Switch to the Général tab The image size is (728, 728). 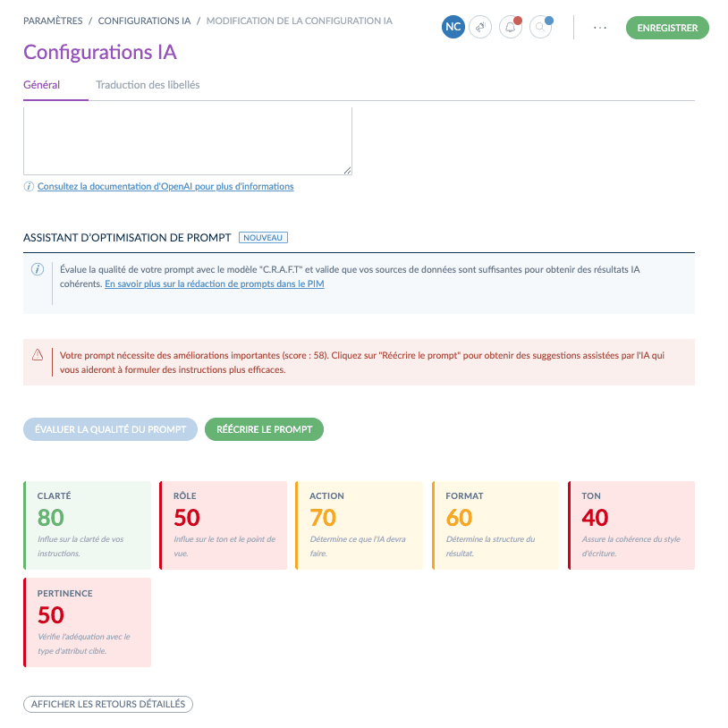42,85
